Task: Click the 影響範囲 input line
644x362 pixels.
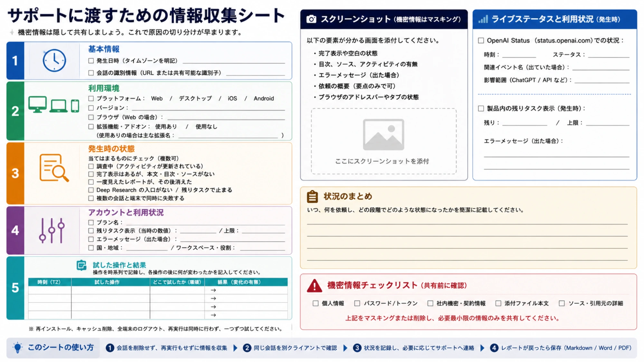Action: [602, 80]
